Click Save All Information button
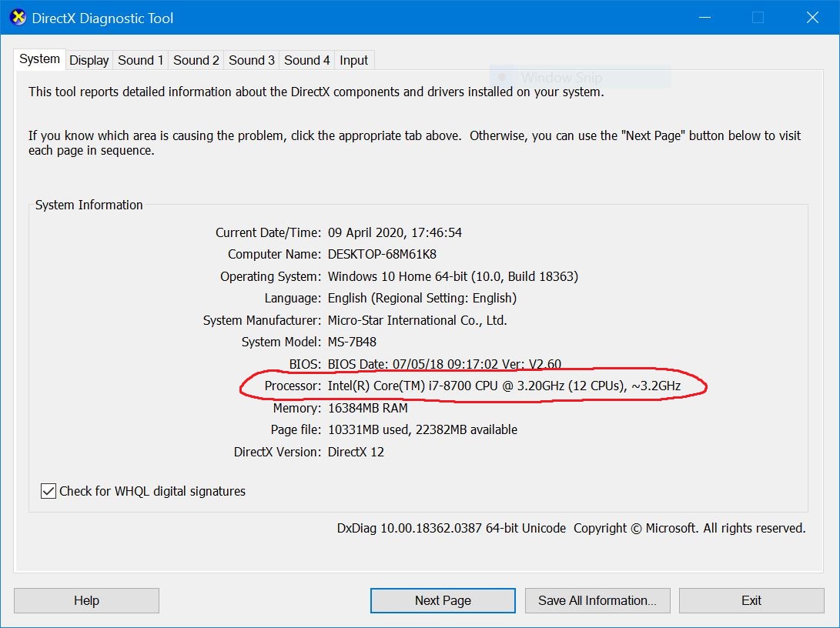 (597, 601)
